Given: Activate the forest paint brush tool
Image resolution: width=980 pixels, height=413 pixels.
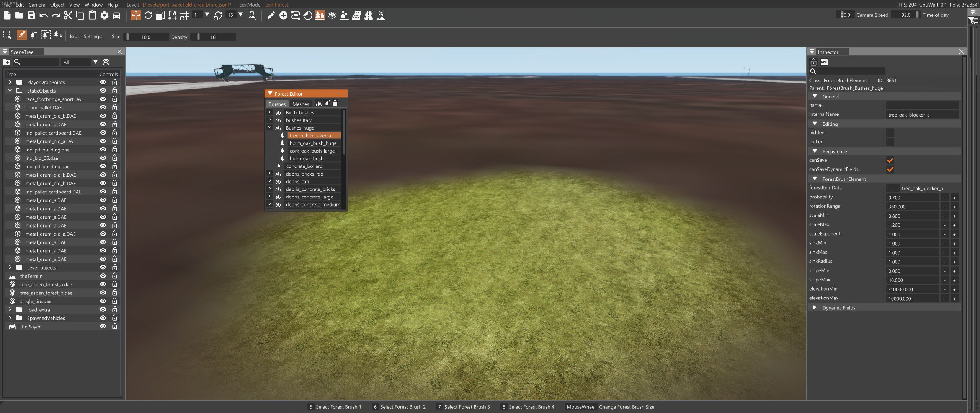Looking at the screenshot, I should [x=21, y=35].
